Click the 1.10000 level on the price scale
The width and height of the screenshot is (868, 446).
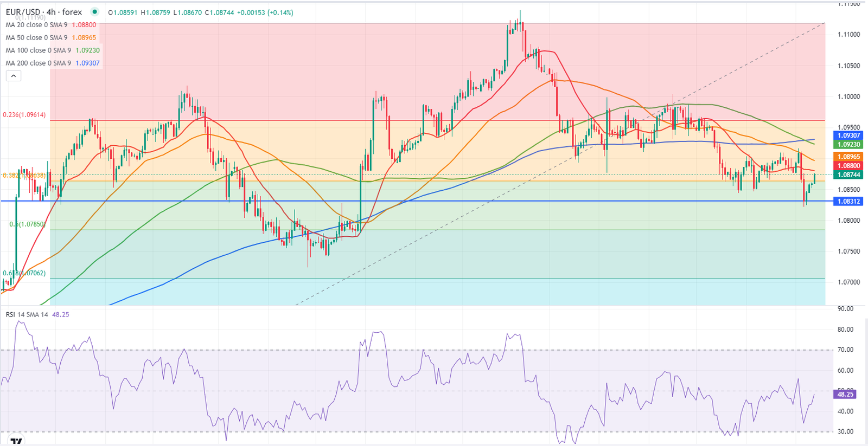848,96
